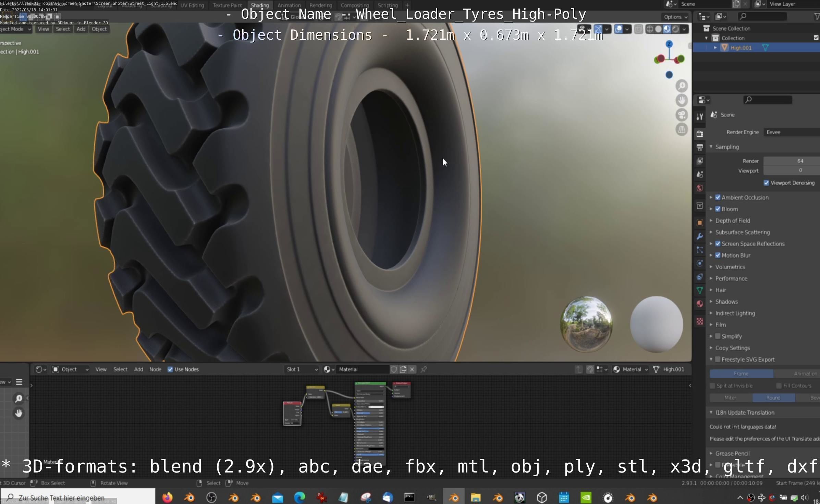Expand the High.001 object in outliner

[715, 48]
